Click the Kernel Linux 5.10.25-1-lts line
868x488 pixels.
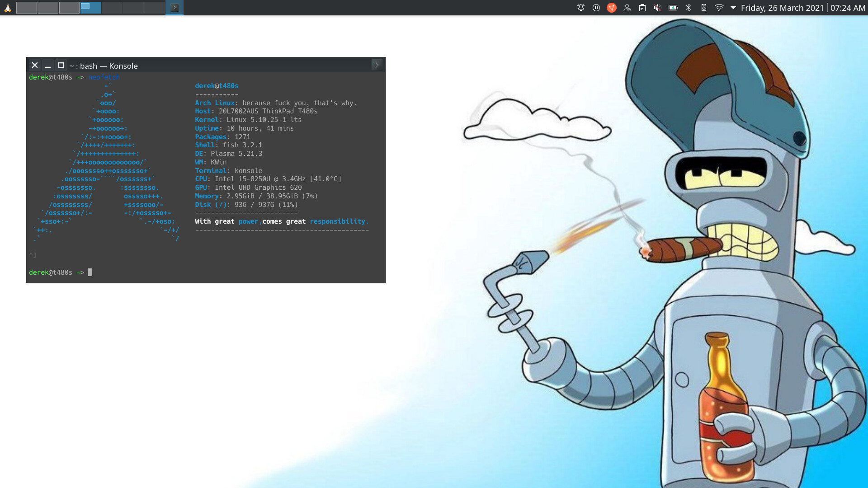(x=248, y=120)
